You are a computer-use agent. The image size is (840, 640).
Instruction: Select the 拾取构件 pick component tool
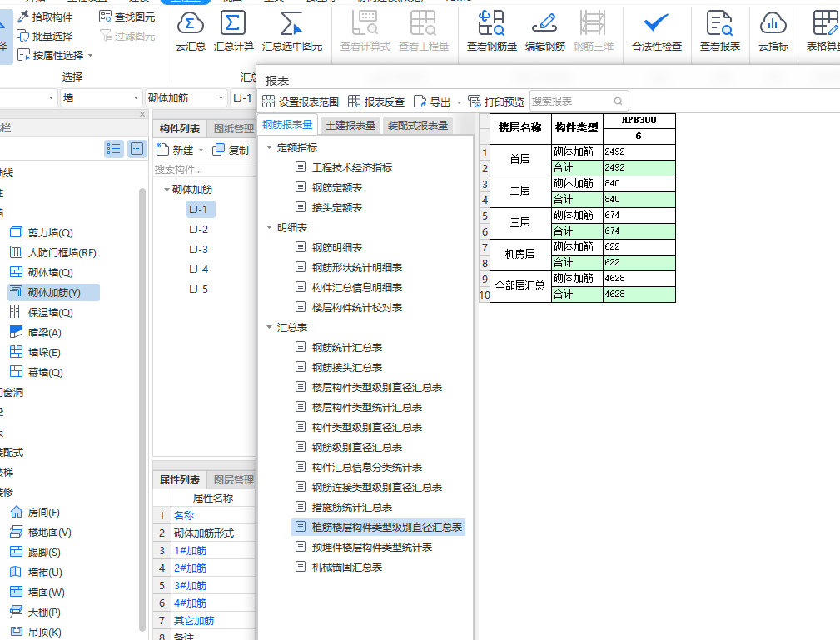[45, 17]
